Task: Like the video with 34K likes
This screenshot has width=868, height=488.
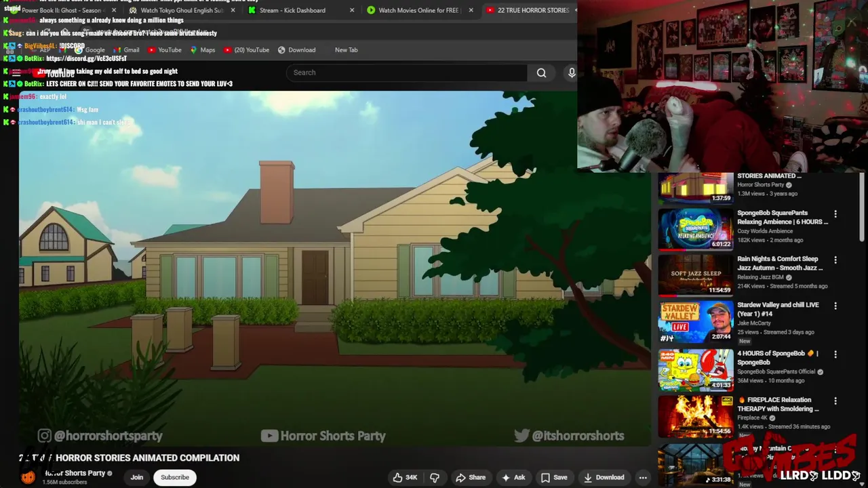Action: pos(405,477)
